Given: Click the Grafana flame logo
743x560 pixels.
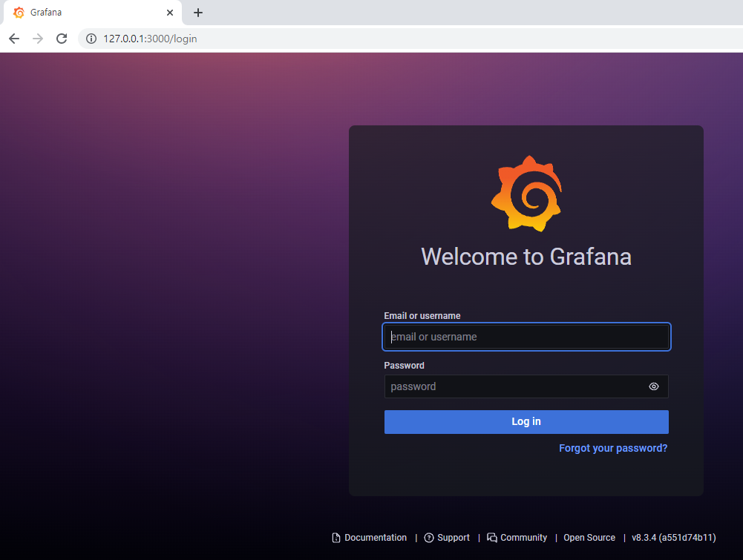Looking at the screenshot, I should (526, 193).
